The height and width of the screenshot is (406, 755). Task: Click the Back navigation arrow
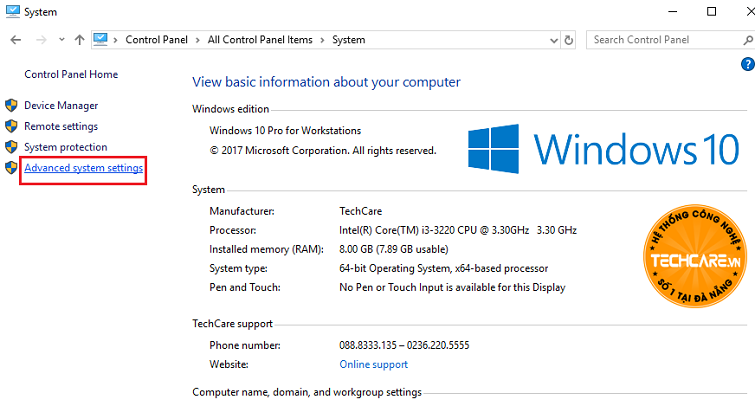coord(15,40)
